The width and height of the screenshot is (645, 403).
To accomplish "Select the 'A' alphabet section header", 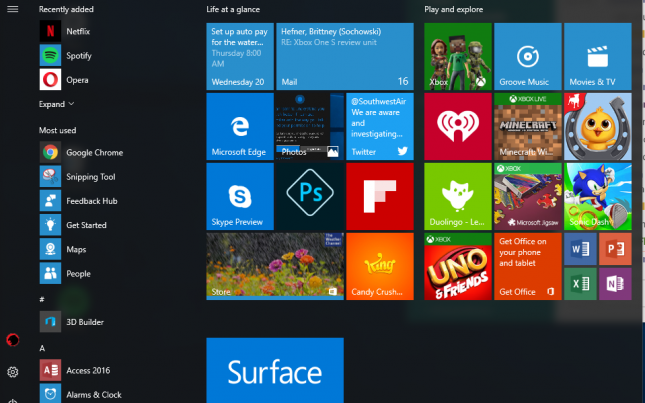I will tap(42, 347).
